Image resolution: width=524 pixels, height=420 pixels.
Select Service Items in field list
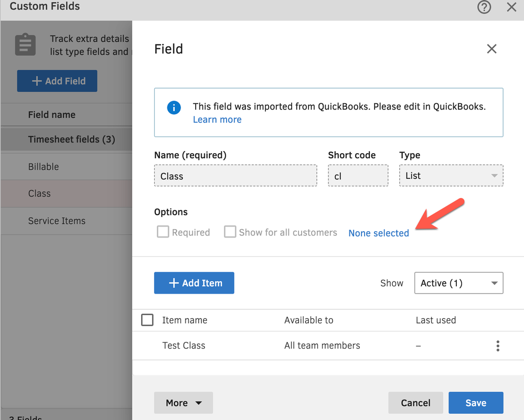(x=57, y=221)
